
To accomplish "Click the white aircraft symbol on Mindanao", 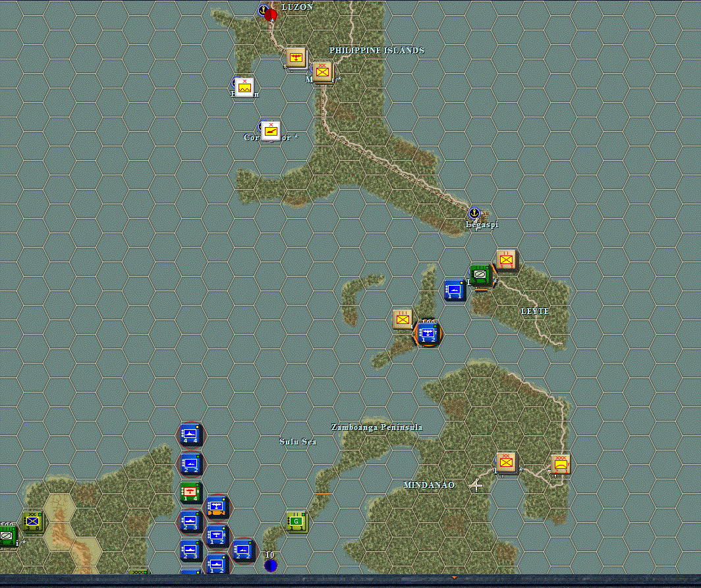I will pyautogui.click(x=476, y=485).
